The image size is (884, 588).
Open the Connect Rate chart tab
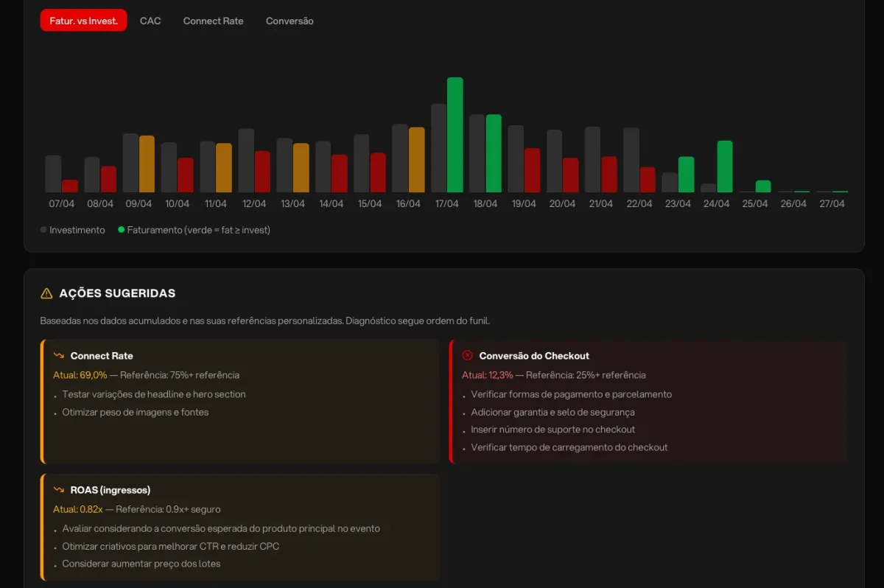(x=213, y=21)
